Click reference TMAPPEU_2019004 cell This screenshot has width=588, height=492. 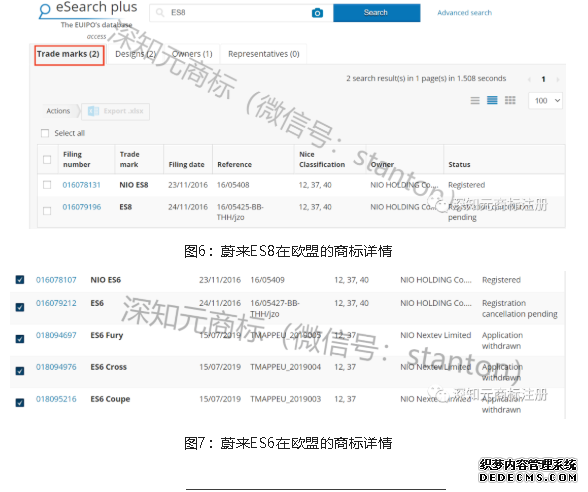(286, 367)
